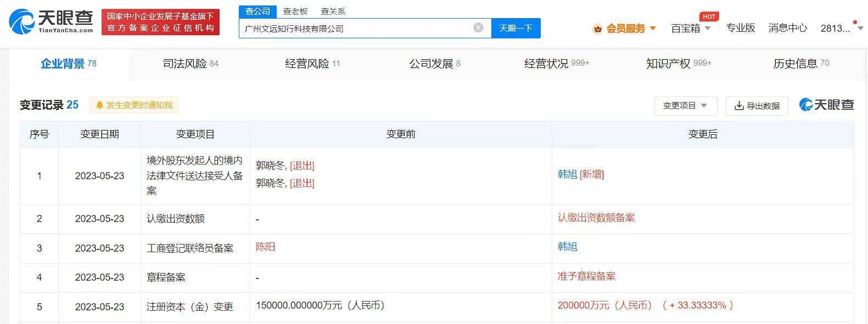
Task: Click the crown icon beside 会员服务
Action: (597, 29)
